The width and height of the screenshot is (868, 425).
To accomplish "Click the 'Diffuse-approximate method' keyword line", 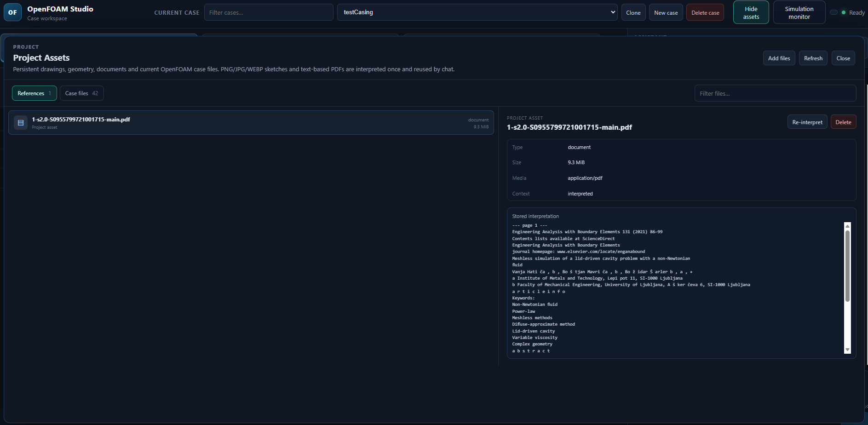I will pos(543,324).
